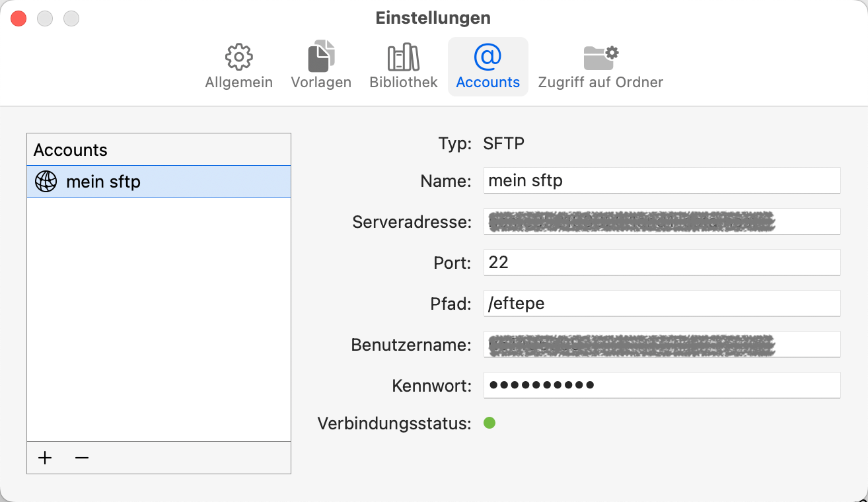The width and height of the screenshot is (868, 502).
Task: Select the mein sftp account entry
Action: pyautogui.click(x=159, y=181)
